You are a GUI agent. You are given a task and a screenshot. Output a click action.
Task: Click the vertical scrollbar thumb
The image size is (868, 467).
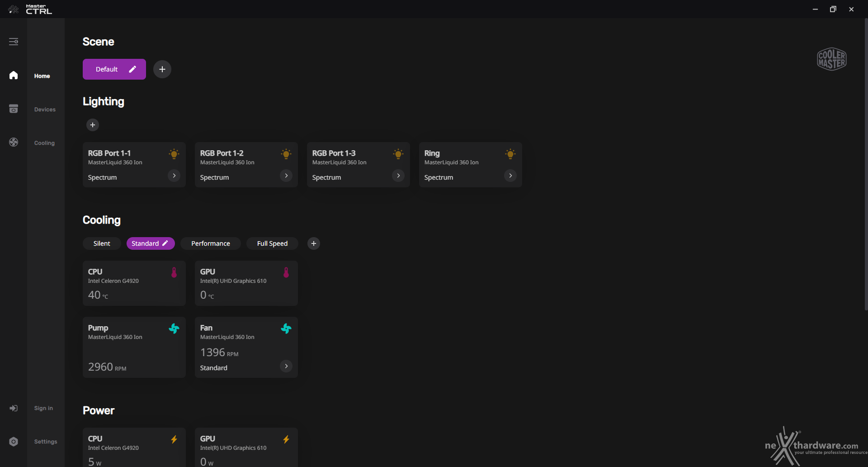[866, 164]
